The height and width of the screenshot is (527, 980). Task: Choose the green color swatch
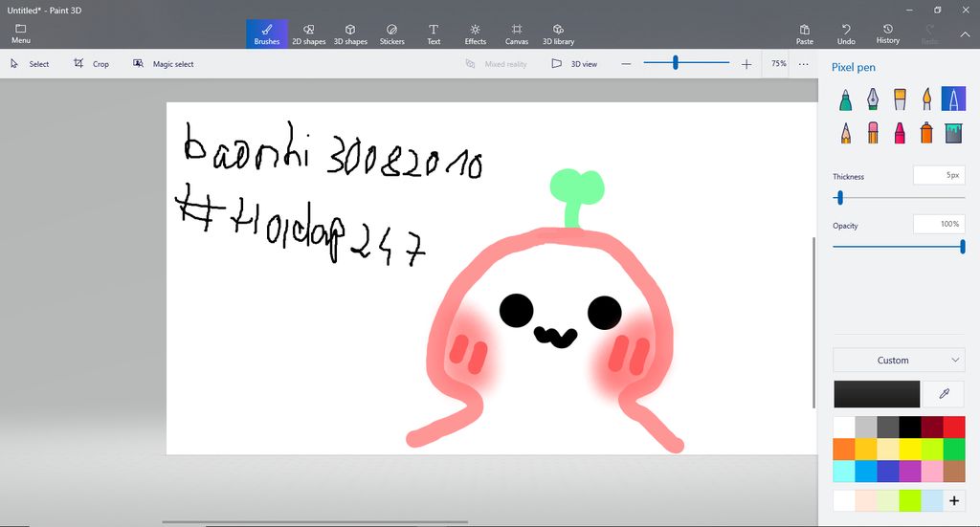point(954,450)
